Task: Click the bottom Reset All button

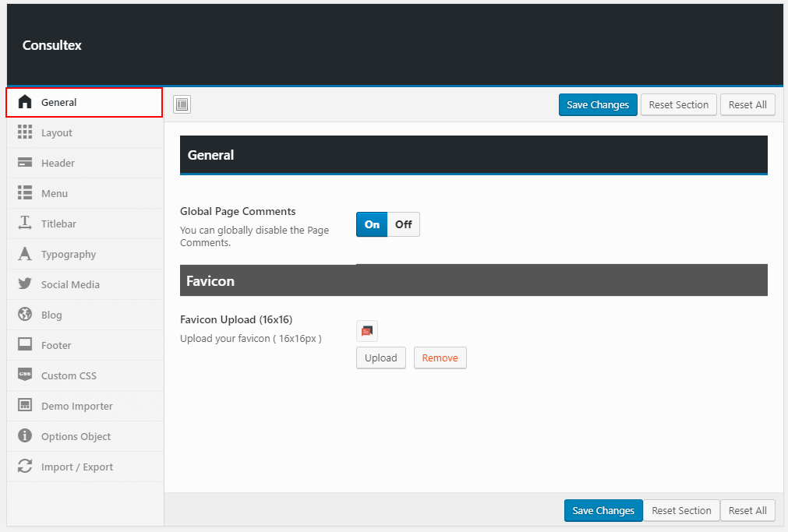Action: [x=747, y=510]
